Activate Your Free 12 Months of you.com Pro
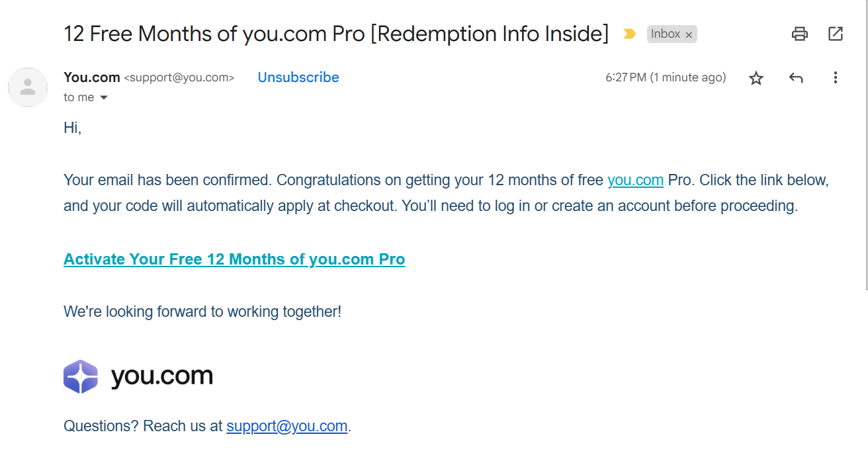The image size is (868, 459). 234,259
